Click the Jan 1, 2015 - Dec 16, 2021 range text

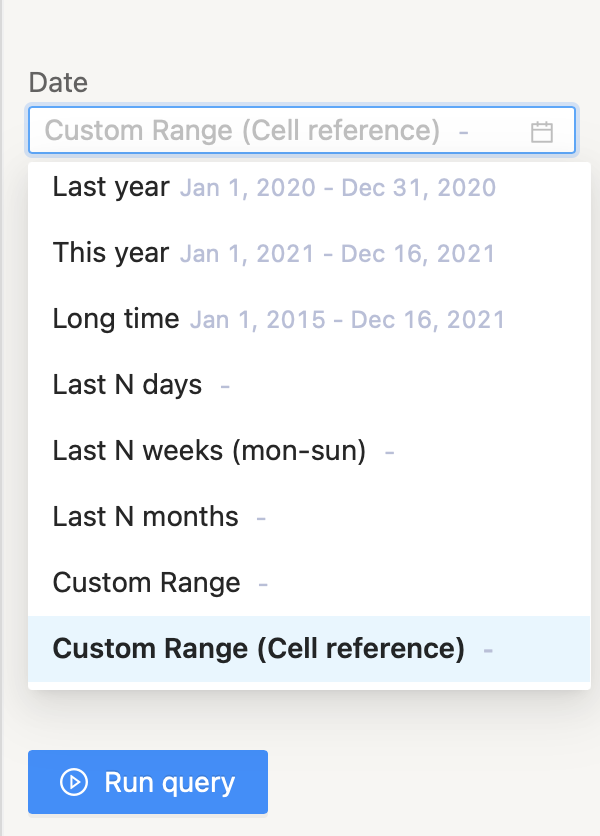click(348, 320)
